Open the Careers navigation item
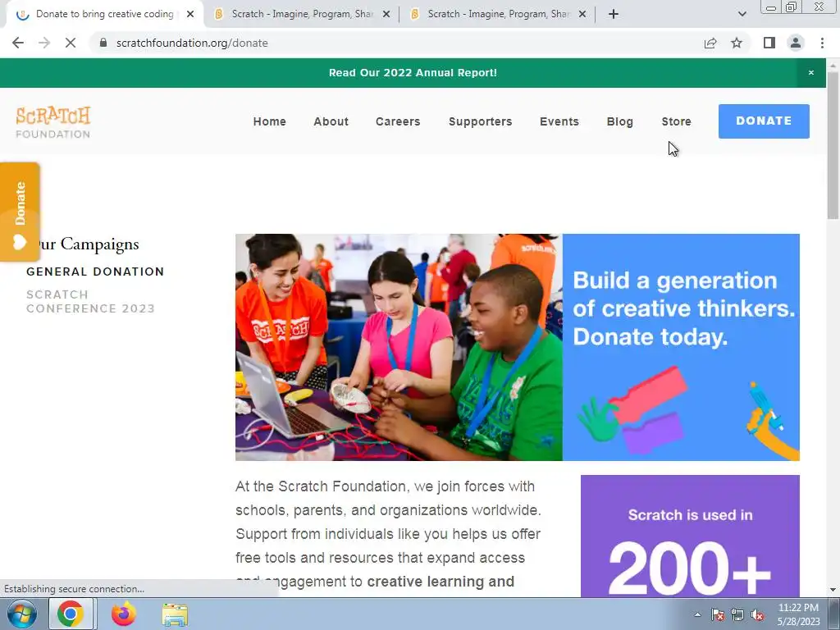The width and height of the screenshot is (840, 630). pos(398,121)
